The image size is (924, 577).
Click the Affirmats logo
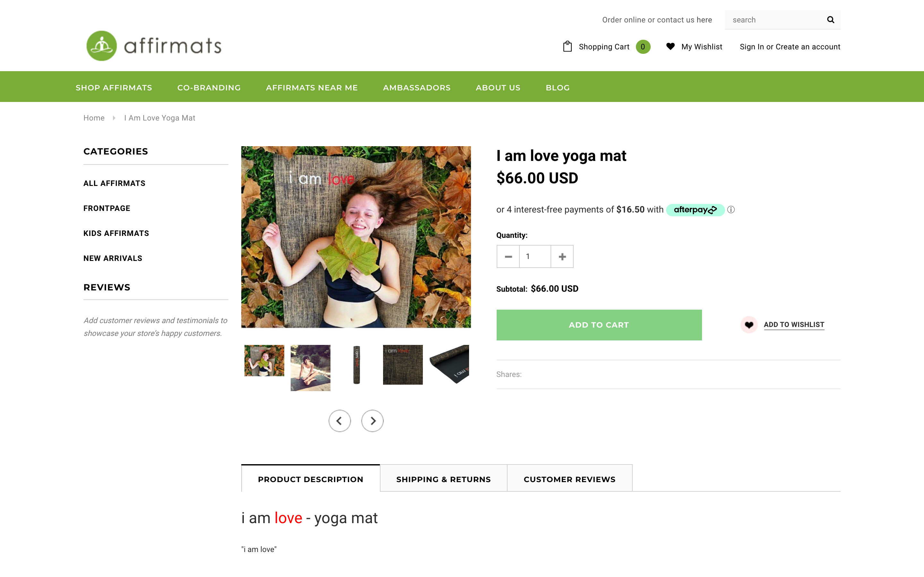click(154, 46)
